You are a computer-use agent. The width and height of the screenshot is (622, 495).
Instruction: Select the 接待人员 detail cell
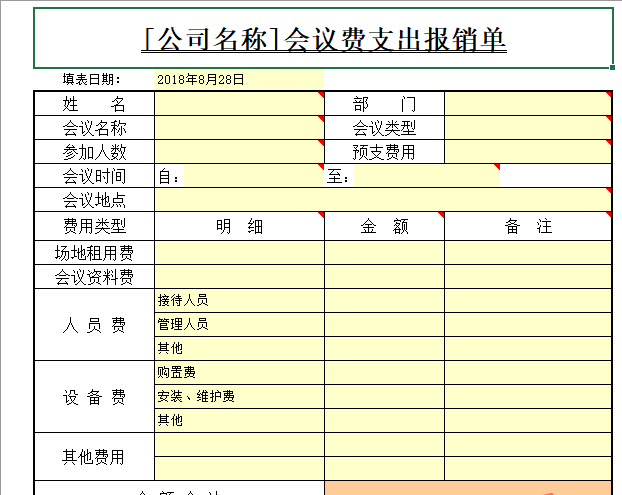click(239, 301)
